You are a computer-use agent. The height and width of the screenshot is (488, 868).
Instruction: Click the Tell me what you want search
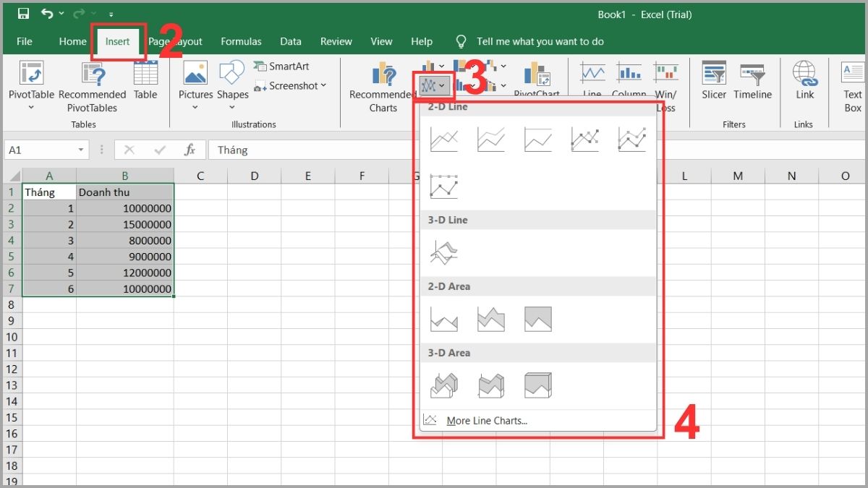coord(540,41)
